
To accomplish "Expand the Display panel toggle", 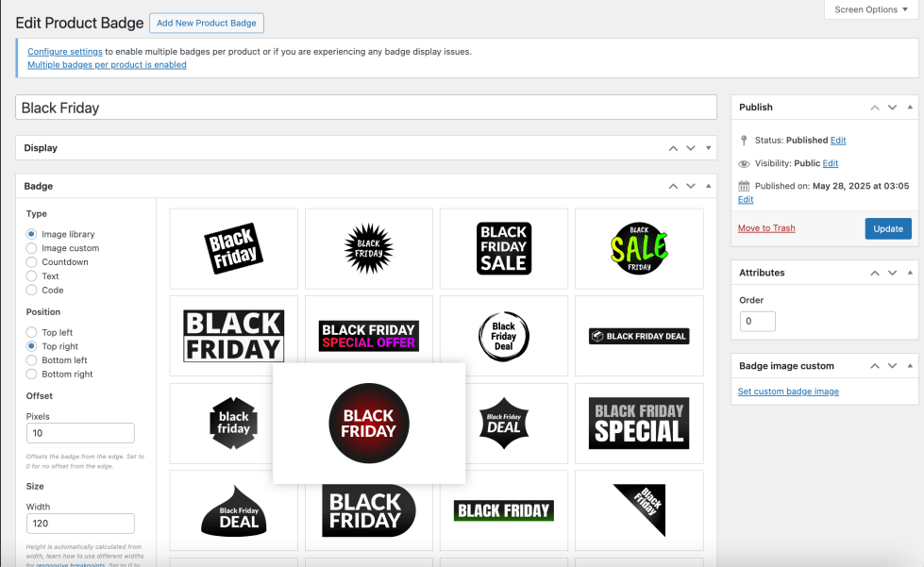I will (708, 148).
